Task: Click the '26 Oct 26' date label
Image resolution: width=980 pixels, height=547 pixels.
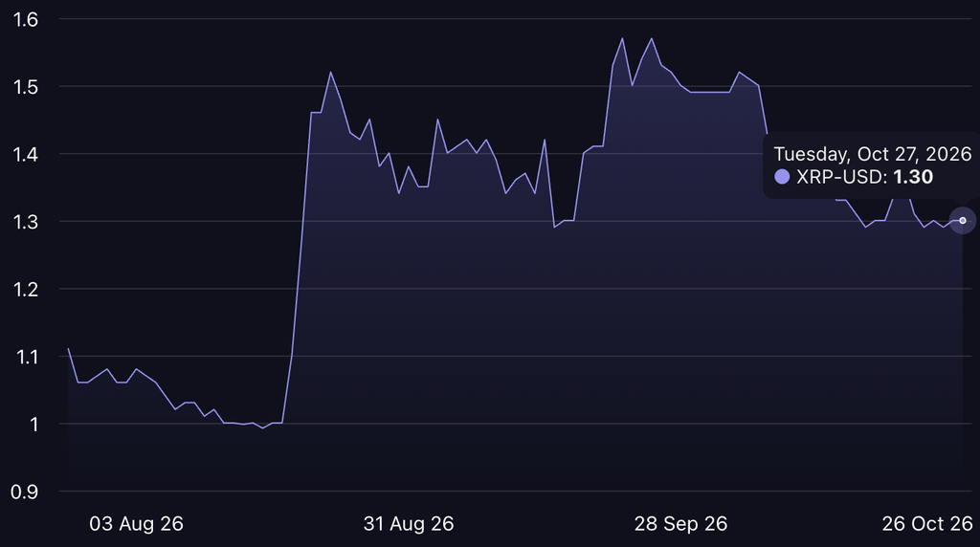Action: point(926,523)
